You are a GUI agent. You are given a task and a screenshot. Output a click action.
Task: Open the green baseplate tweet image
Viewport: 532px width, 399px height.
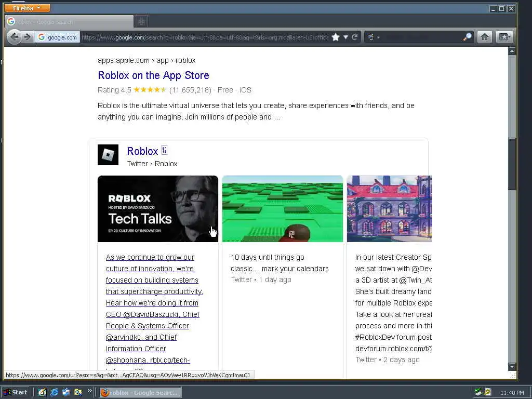pyautogui.click(x=283, y=209)
